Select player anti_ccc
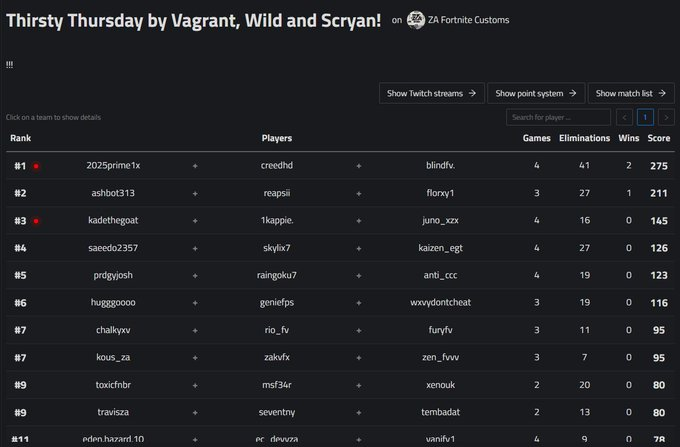The width and height of the screenshot is (680, 447). (440, 275)
